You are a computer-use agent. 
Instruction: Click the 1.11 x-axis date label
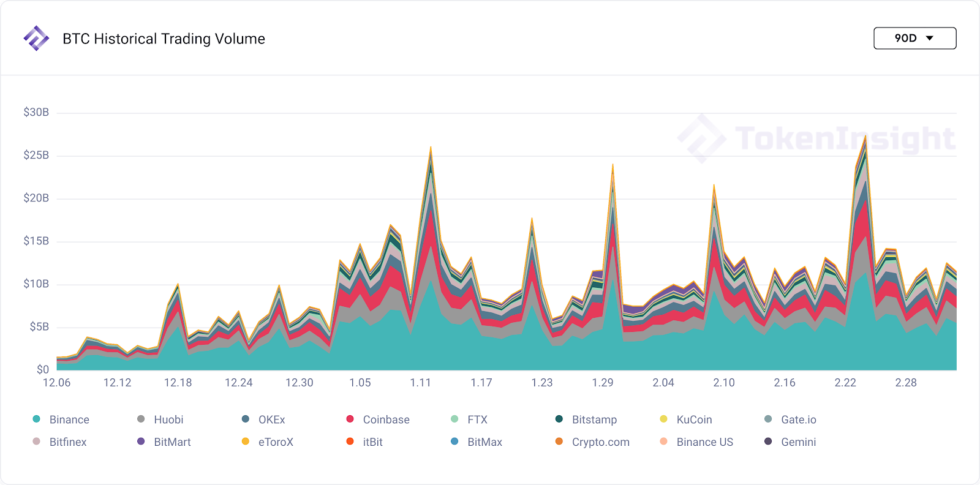tap(421, 383)
